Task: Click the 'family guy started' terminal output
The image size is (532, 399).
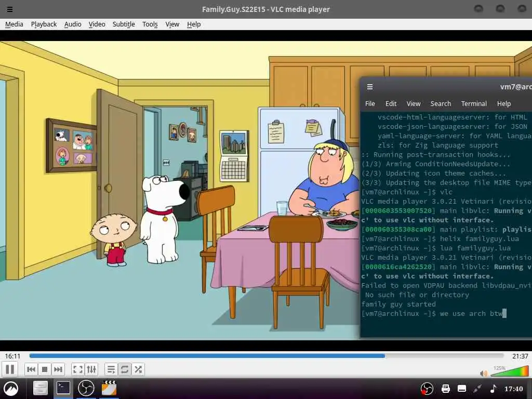Action: click(x=398, y=304)
